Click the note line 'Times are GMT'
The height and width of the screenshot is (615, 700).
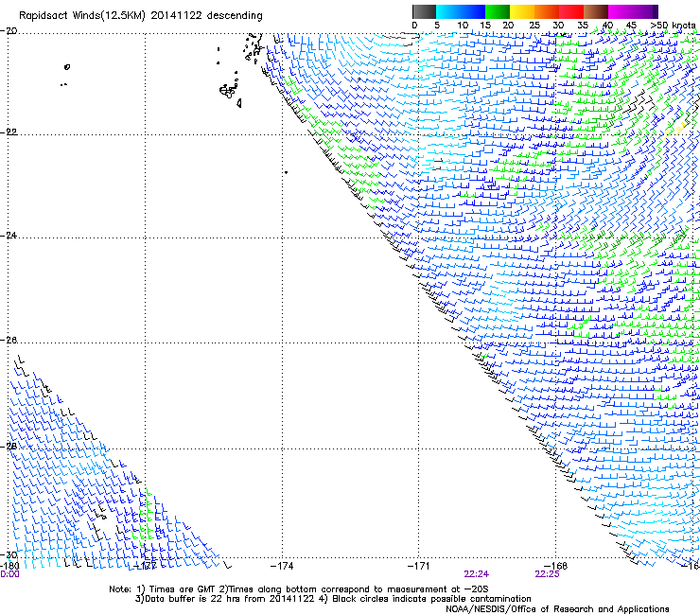(182, 589)
